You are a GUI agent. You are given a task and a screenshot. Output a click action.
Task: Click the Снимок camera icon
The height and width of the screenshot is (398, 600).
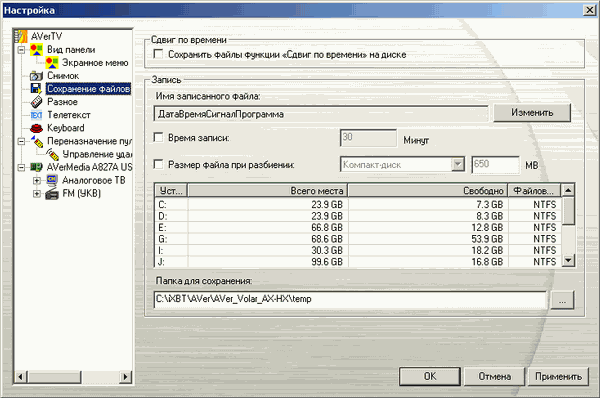pos(36,76)
